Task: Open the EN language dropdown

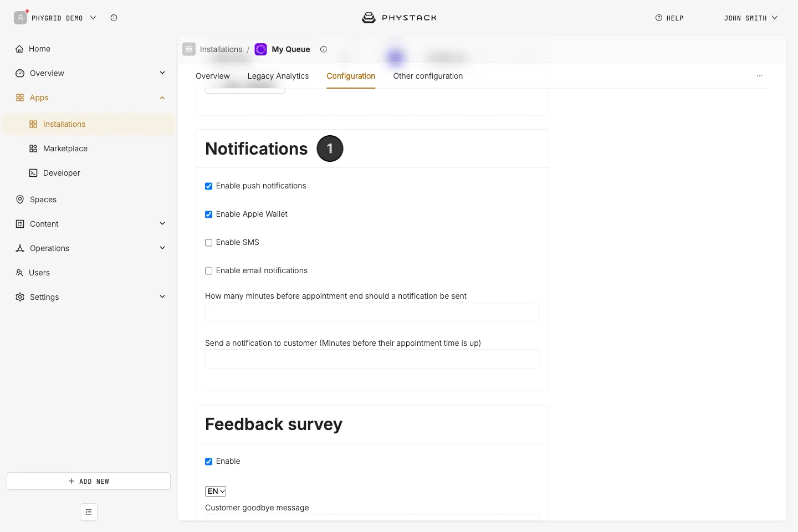Action: click(x=216, y=491)
